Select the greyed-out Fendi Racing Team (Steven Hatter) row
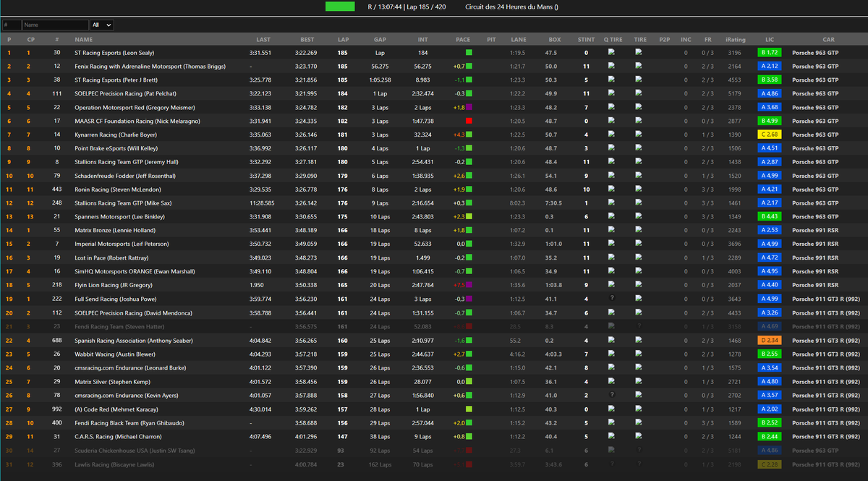868x481 pixels. [434, 327]
